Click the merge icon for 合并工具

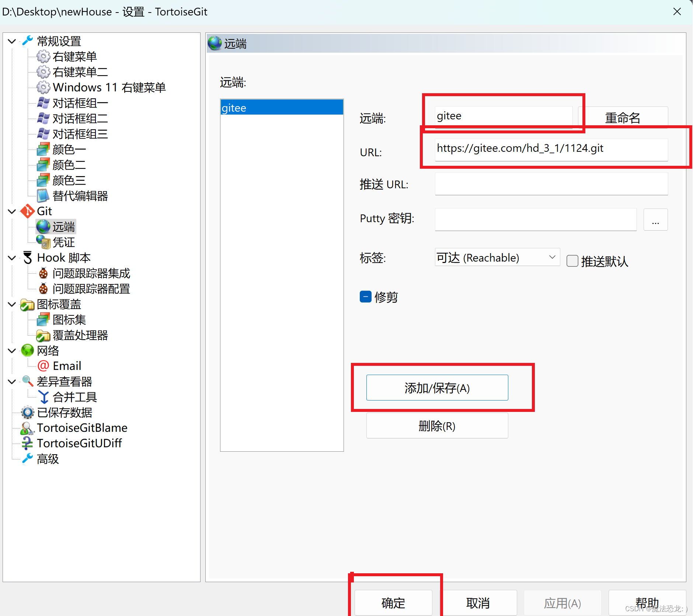click(43, 397)
